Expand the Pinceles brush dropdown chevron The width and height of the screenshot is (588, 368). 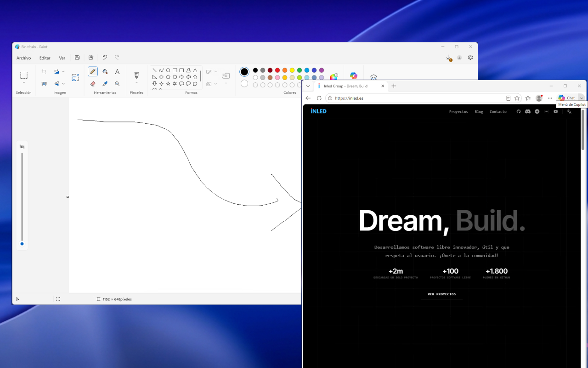136,83
